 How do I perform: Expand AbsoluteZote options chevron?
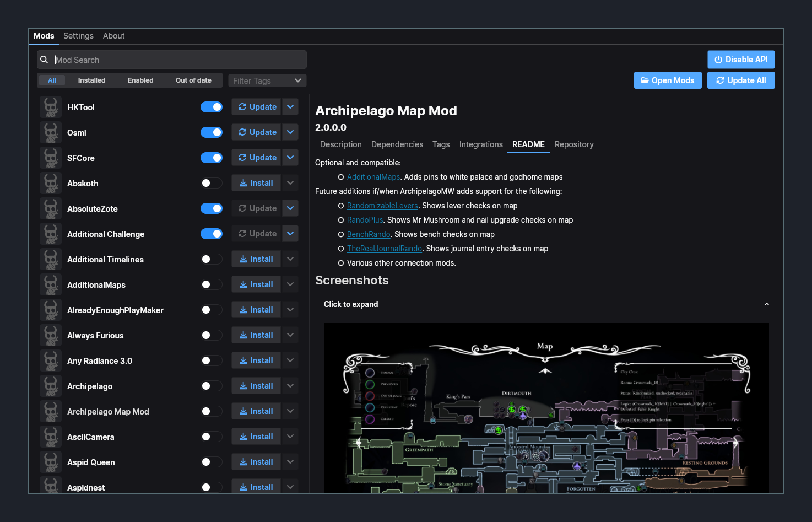click(x=290, y=208)
